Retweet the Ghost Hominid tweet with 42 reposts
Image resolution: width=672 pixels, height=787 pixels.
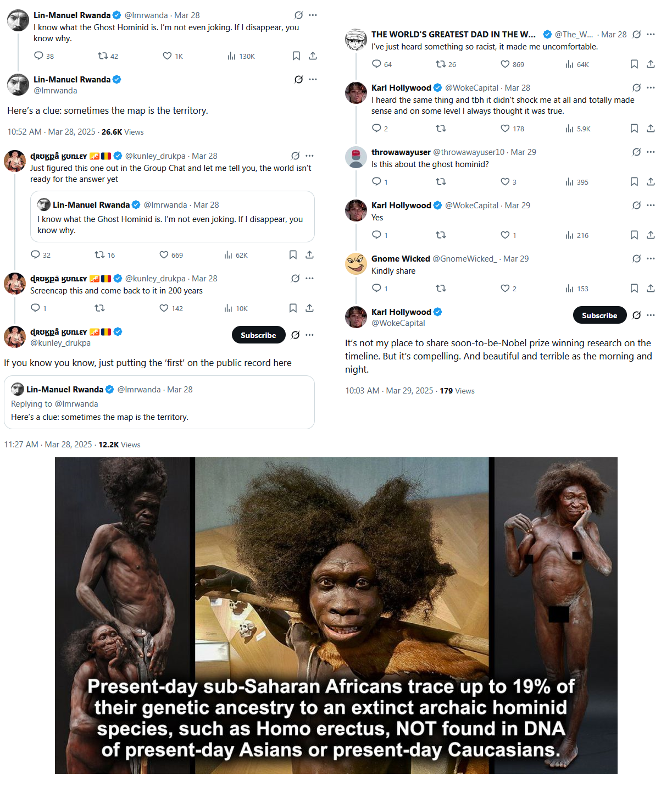tap(108, 56)
